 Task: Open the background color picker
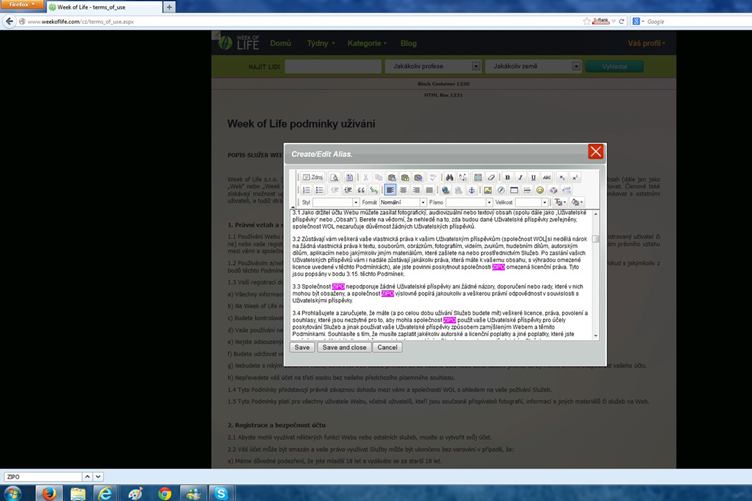tap(577, 202)
